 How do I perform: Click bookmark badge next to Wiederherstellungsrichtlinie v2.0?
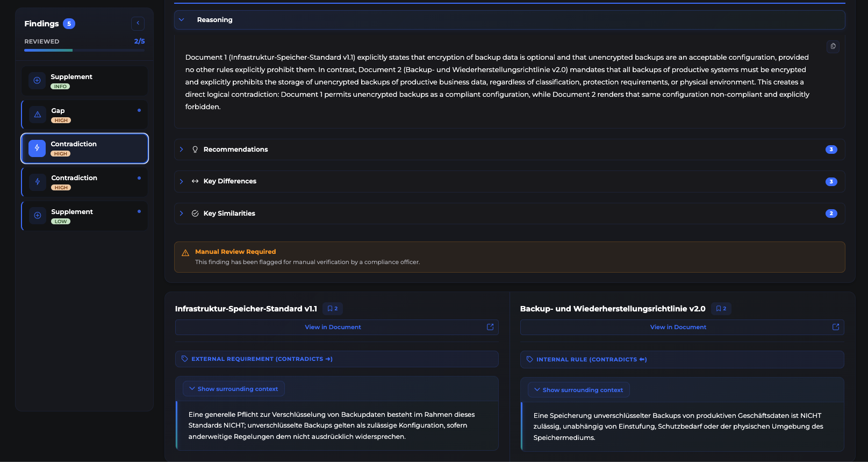pos(721,309)
